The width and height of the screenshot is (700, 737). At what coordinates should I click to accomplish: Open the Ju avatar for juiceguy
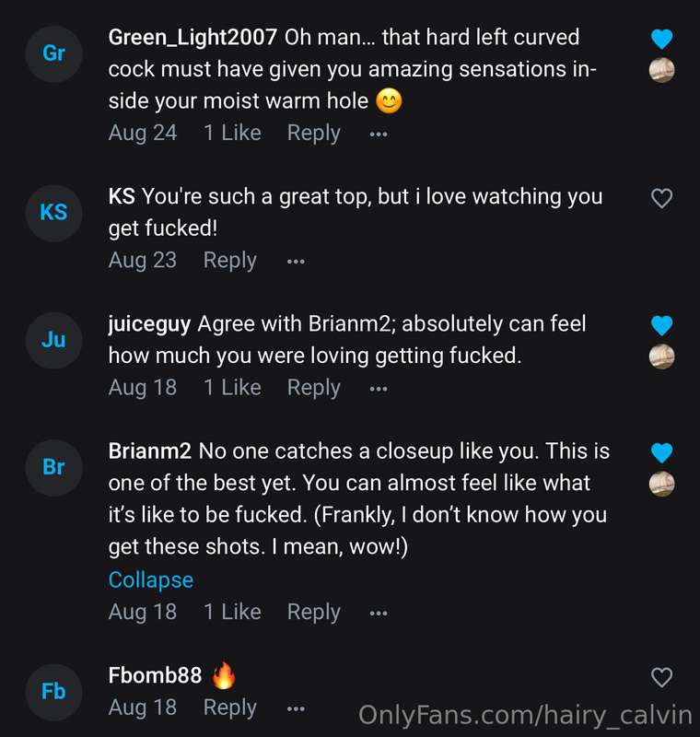tap(54, 340)
